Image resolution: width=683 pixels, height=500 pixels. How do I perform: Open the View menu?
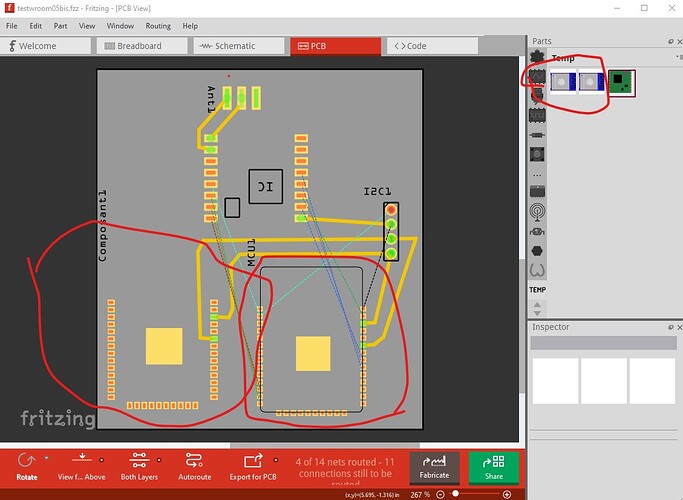[87, 26]
